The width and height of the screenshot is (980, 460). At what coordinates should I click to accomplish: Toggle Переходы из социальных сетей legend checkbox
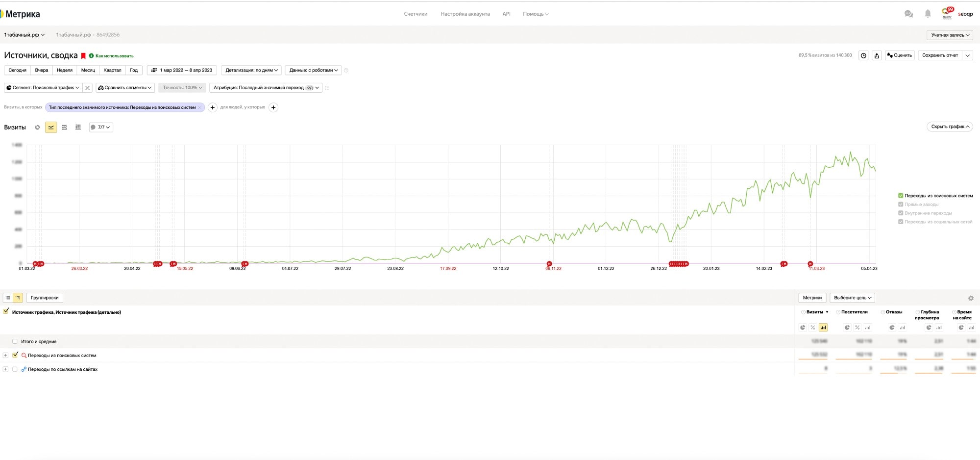pos(901,222)
